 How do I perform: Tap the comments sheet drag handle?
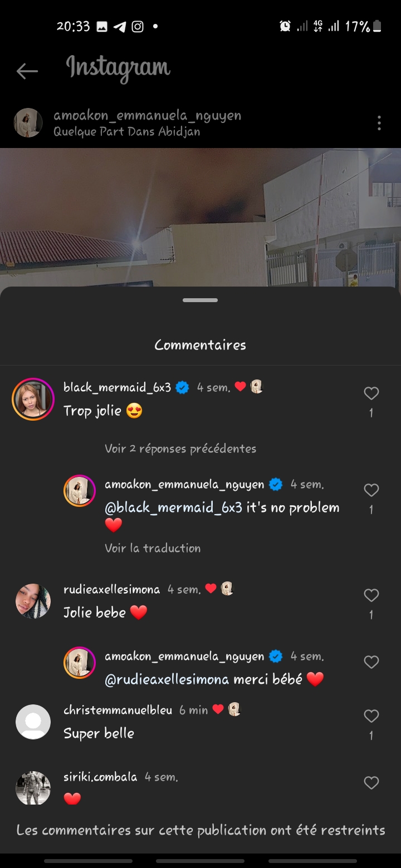(x=200, y=300)
